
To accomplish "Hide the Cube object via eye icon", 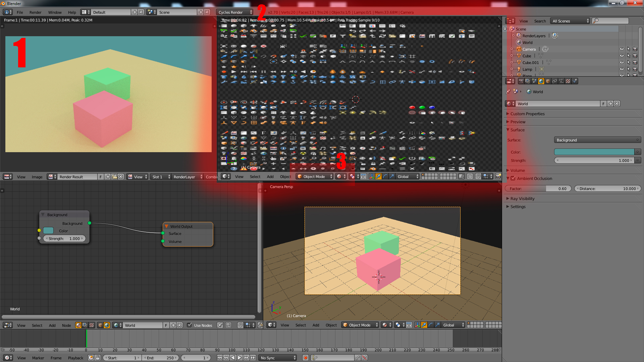I will coord(622,56).
